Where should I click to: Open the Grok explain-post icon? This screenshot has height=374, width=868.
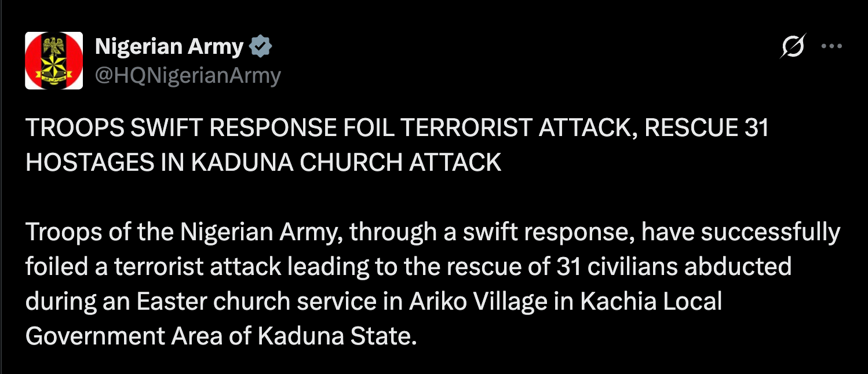click(793, 47)
